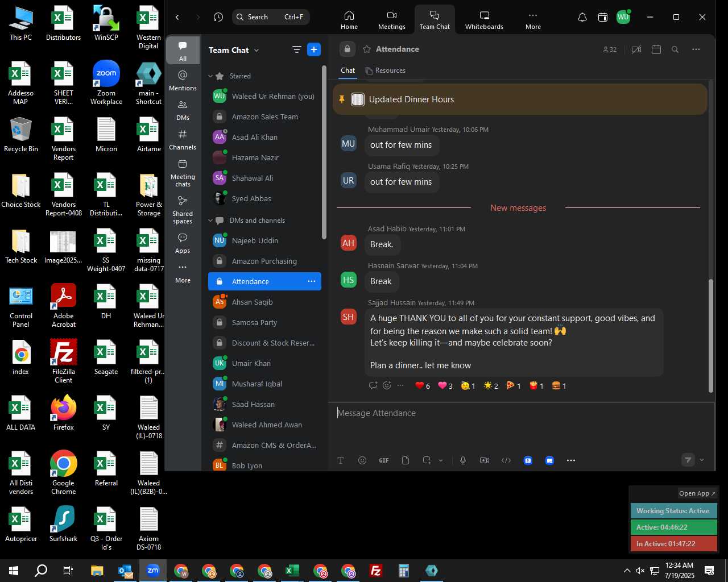This screenshot has height=582, width=728.
Task: Collapse the DMs and channels section
Action: (210, 221)
